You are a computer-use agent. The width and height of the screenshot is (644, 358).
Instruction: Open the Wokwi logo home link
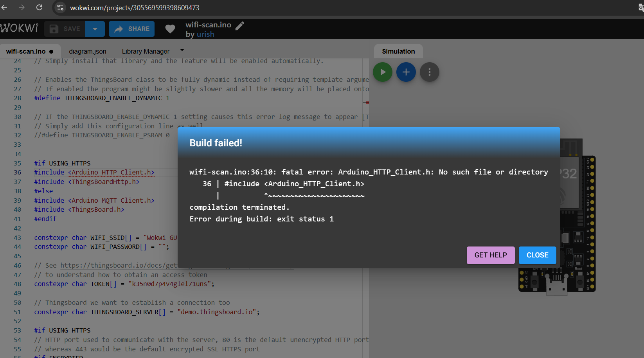tap(19, 29)
